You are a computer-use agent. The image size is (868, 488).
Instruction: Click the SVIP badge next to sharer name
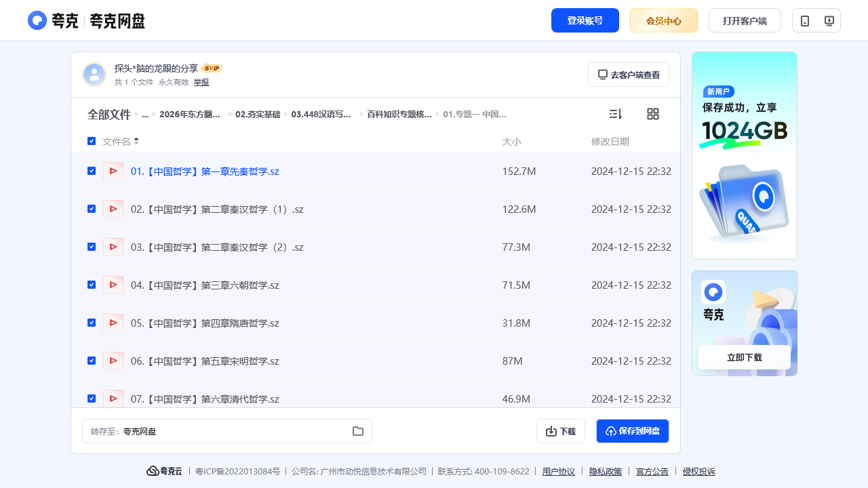tap(212, 68)
